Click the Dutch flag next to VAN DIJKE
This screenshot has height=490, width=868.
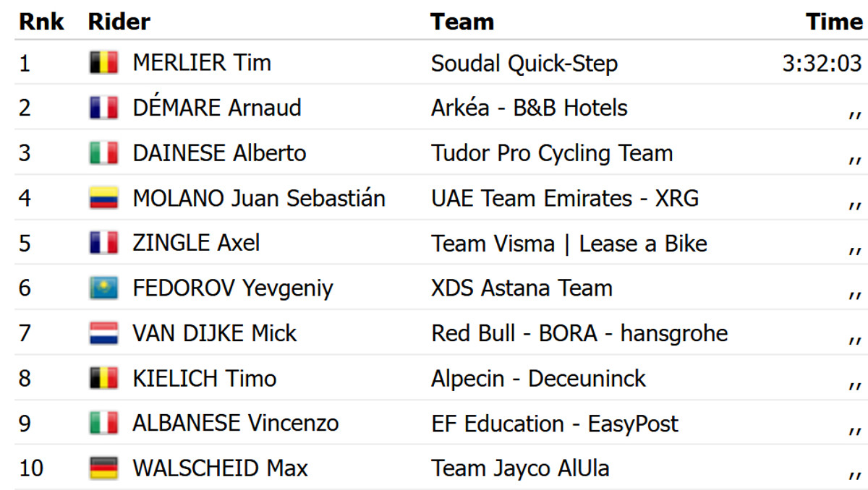[103, 333]
